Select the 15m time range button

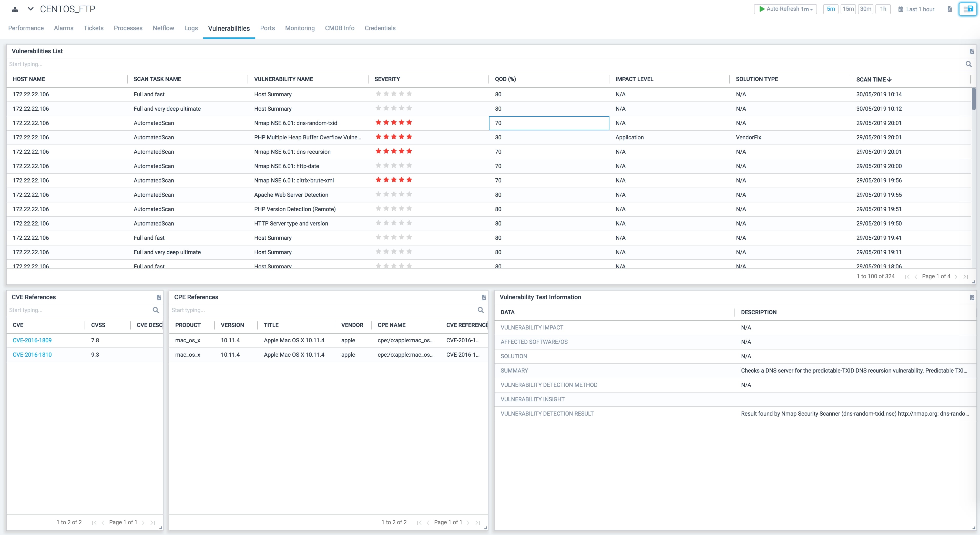coord(848,9)
